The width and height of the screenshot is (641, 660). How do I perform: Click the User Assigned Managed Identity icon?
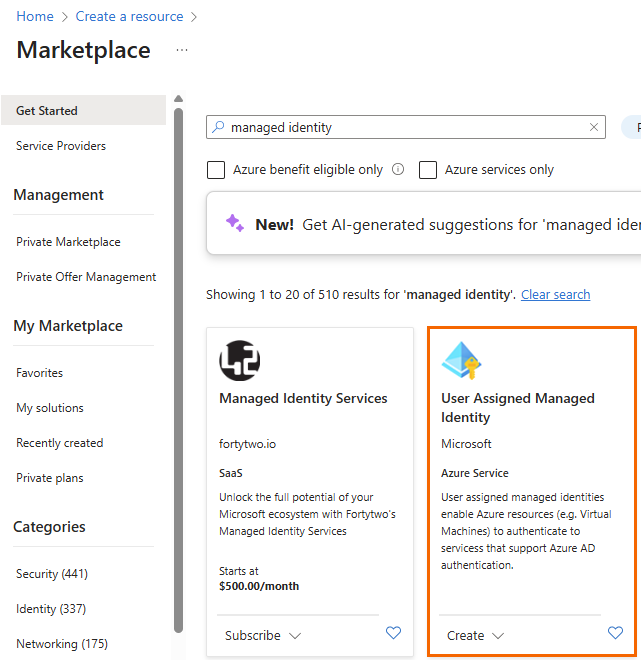click(462, 362)
